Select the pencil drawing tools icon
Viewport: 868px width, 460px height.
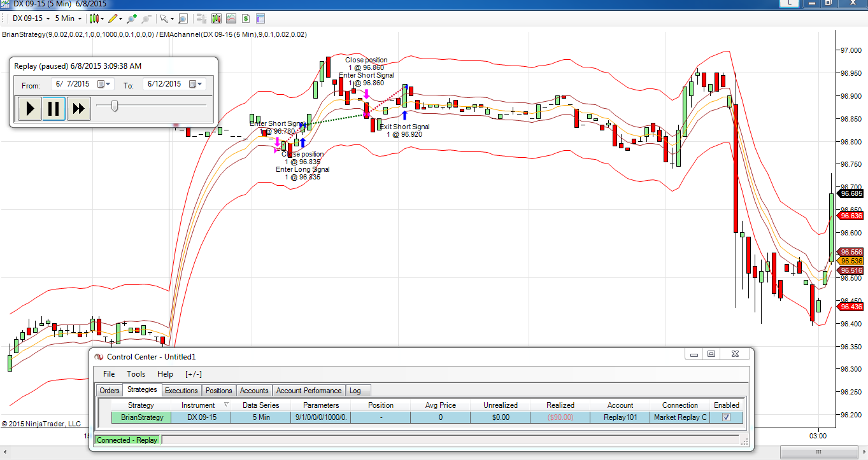pos(113,18)
